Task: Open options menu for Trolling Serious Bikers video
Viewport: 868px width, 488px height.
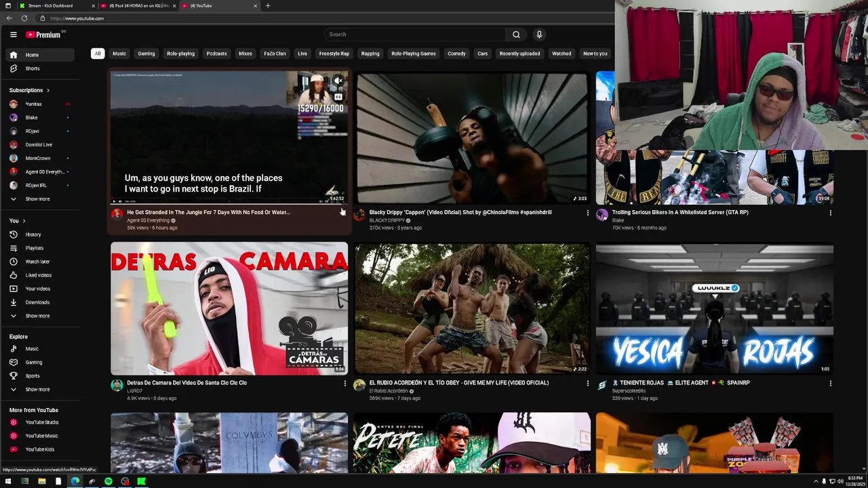Action: (830, 213)
